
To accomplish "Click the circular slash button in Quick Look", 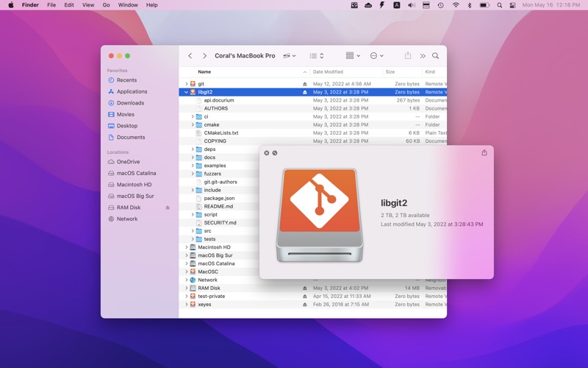I will point(275,153).
